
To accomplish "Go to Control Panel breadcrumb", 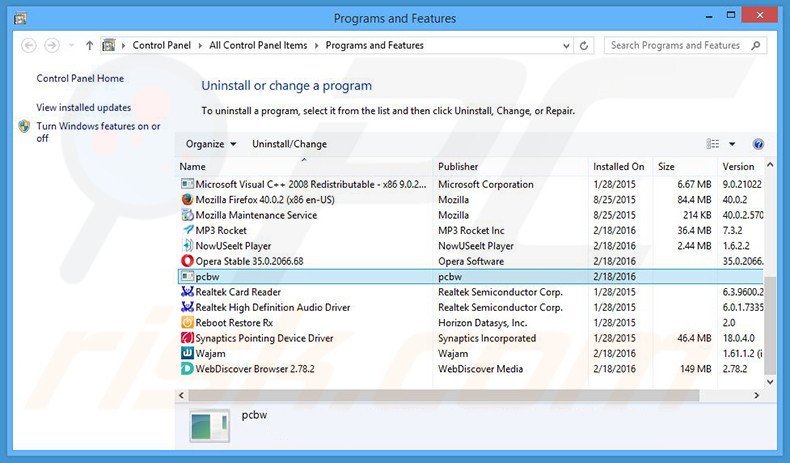I will click(162, 45).
